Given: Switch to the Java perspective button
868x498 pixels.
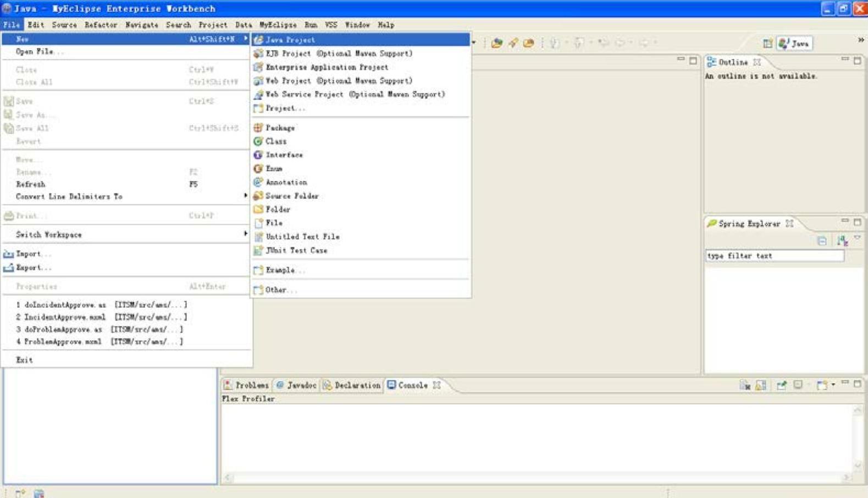Looking at the screenshot, I should (794, 43).
